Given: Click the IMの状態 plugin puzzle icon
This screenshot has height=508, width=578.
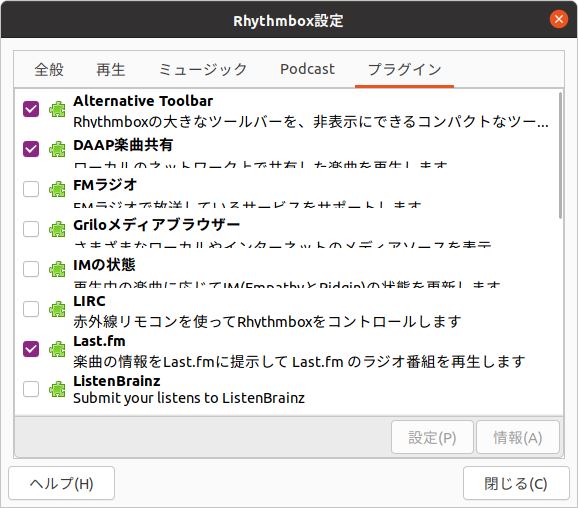Looking at the screenshot, I should tap(57, 269).
